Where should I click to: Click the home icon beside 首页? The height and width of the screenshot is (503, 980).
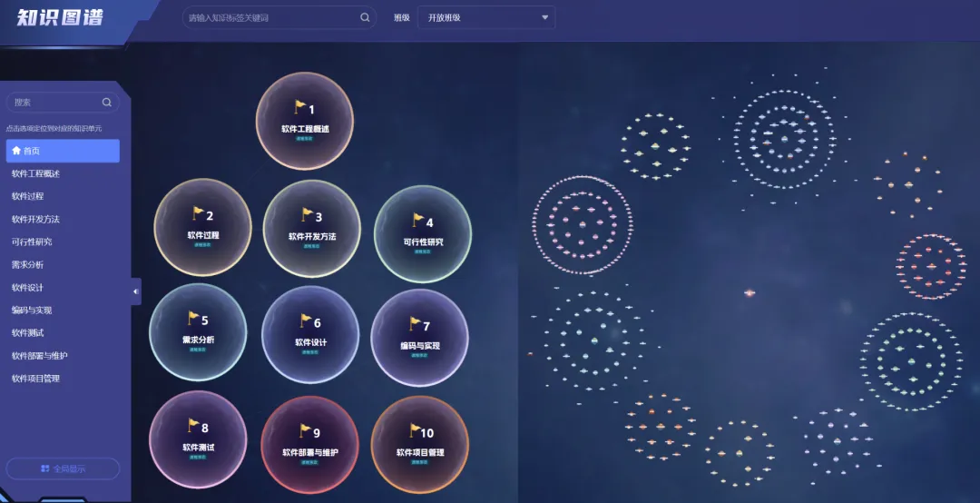[x=16, y=150]
